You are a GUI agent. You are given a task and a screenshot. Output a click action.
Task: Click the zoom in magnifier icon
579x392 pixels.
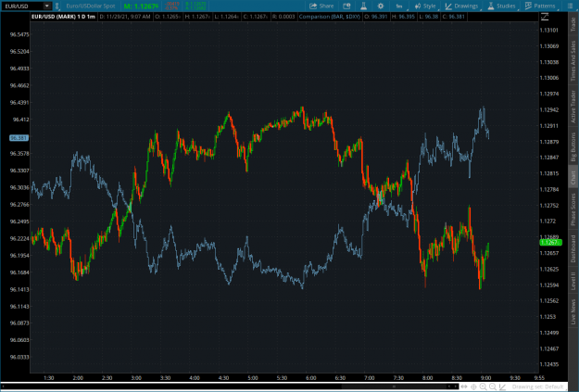click(x=483, y=386)
